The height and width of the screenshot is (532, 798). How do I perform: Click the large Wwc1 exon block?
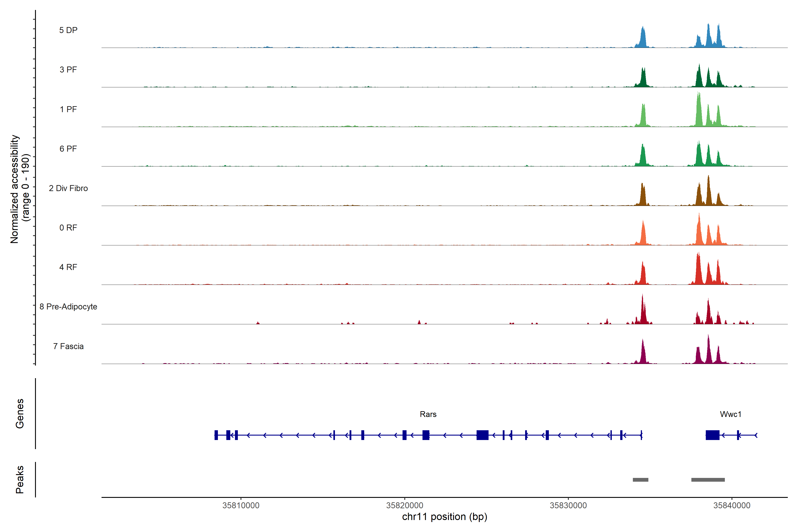(712, 435)
